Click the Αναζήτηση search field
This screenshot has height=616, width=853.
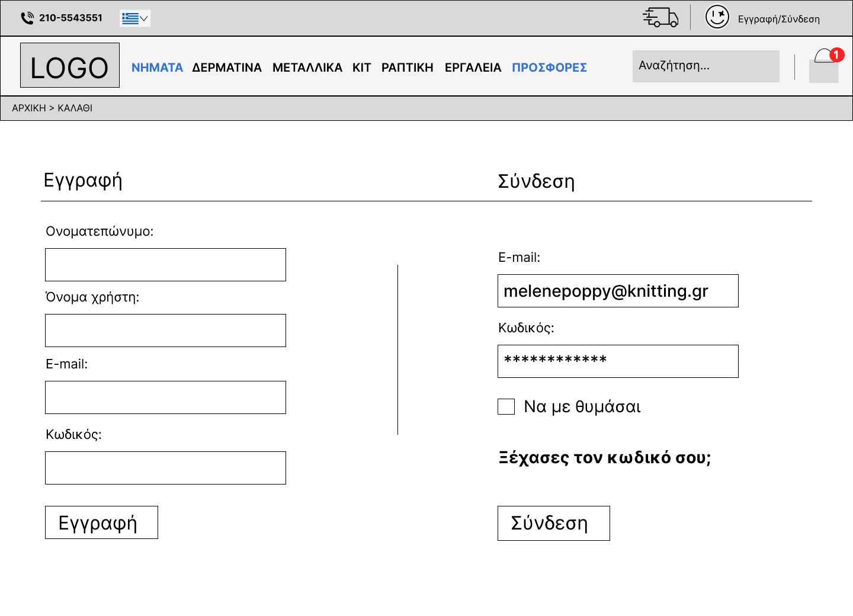[706, 66]
